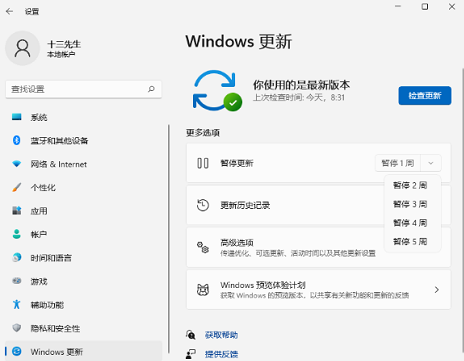Go to 蓝牙和其他设备 page
The image size is (464, 361).
[83, 140]
